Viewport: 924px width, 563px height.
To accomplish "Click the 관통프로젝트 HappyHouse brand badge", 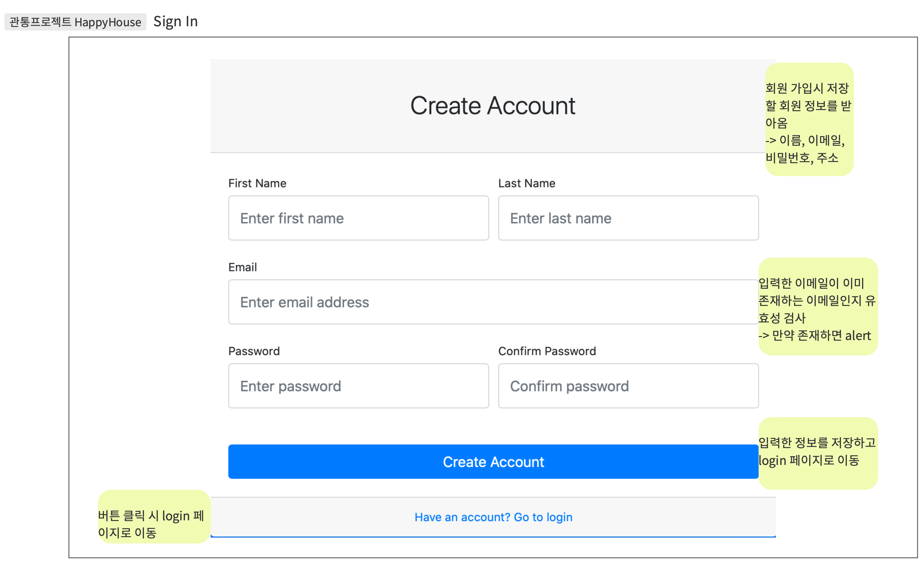I will (75, 22).
